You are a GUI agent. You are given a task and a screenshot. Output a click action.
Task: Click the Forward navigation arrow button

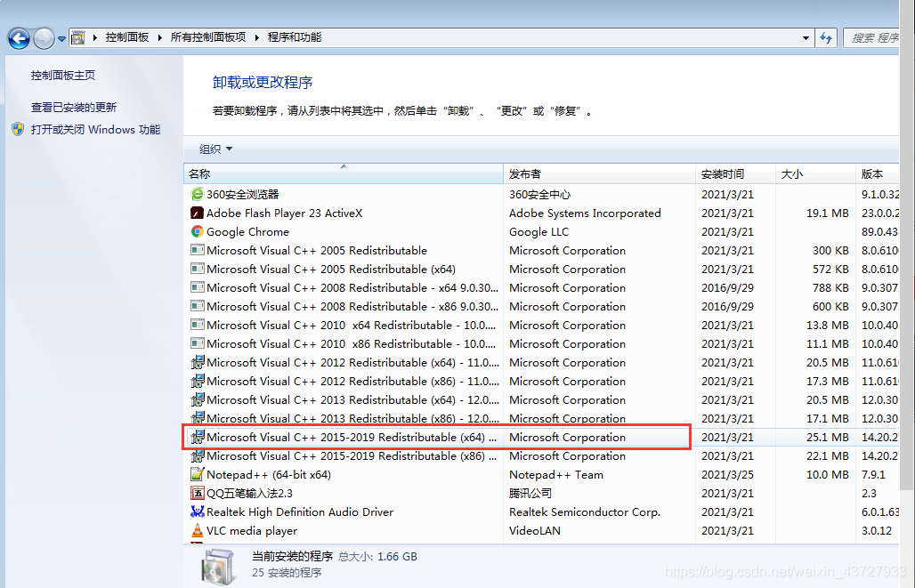[44, 38]
